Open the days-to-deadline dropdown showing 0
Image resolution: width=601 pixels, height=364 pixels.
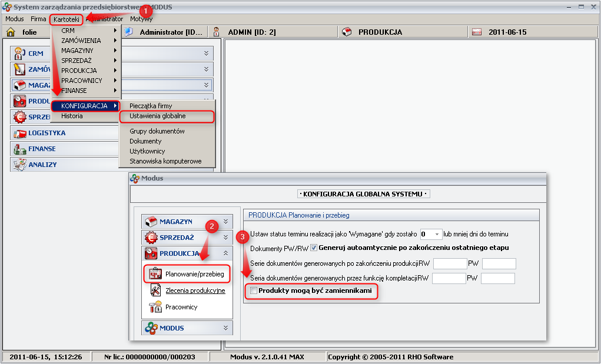pyautogui.click(x=437, y=234)
